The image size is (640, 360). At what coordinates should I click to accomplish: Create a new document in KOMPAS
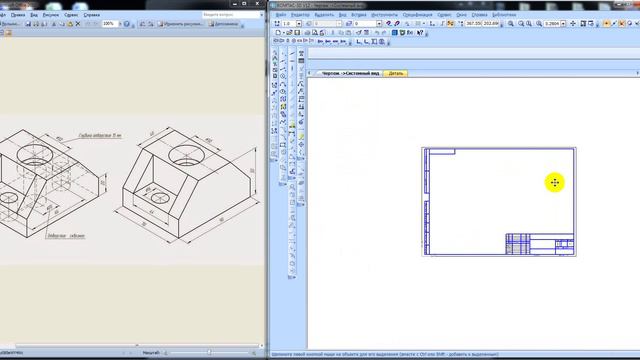point(278,33)
